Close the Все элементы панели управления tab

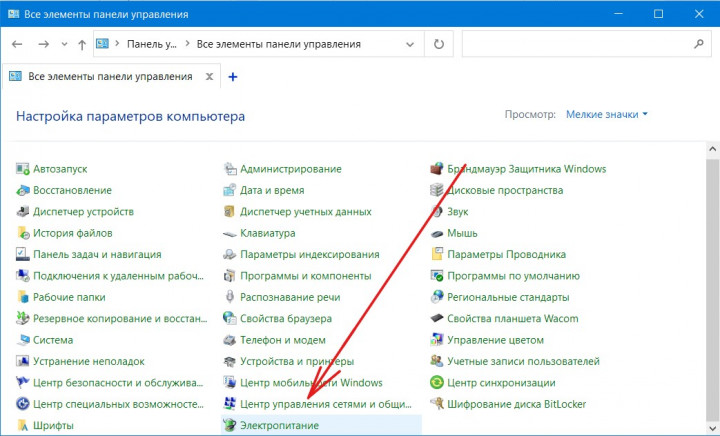coord(208,76)
